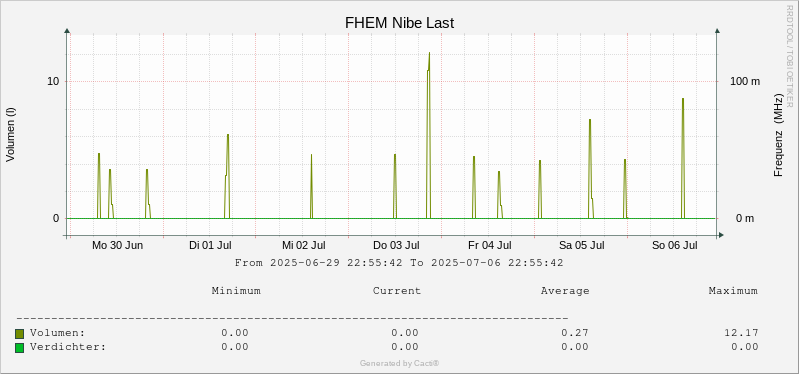Click the Volumen maximum value 12.17
This screenshot has height=374, width=799.
pyautogui.click(x=741, y=333)
